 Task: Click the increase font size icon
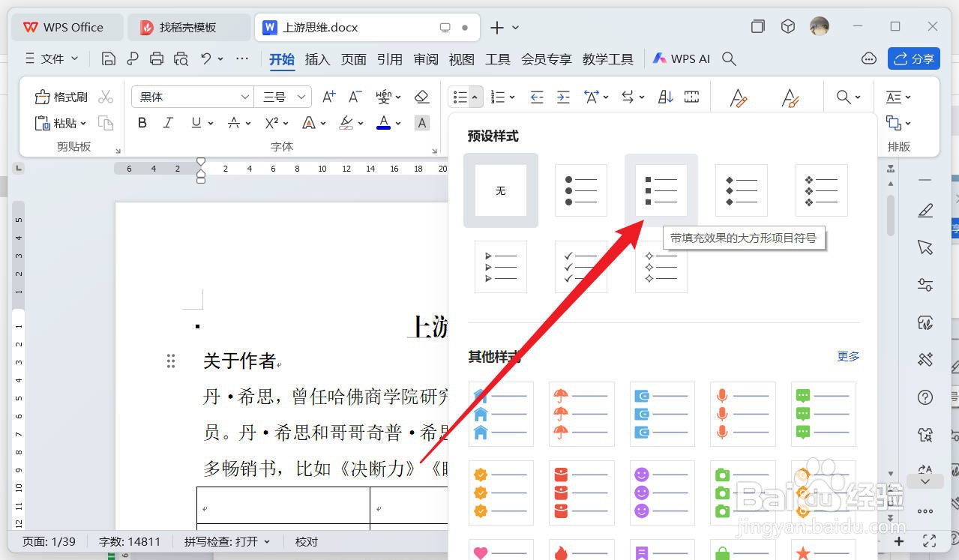click(328, 96)
